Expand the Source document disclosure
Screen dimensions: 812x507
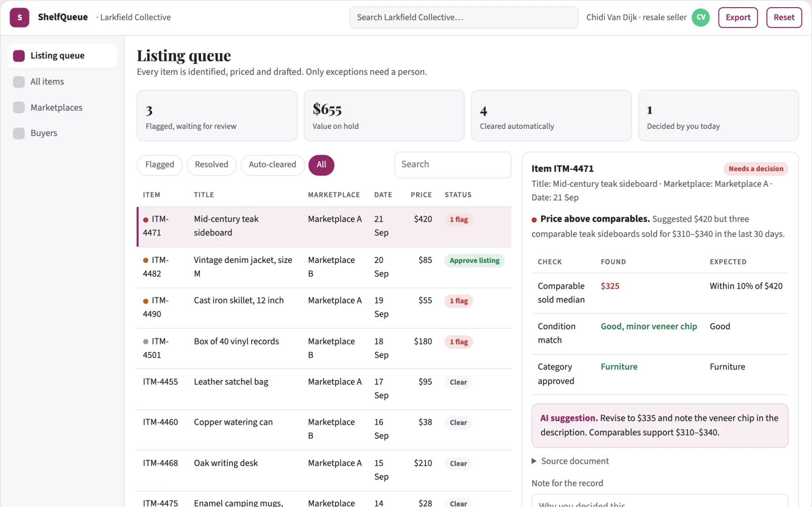click(x=570, y=461)
